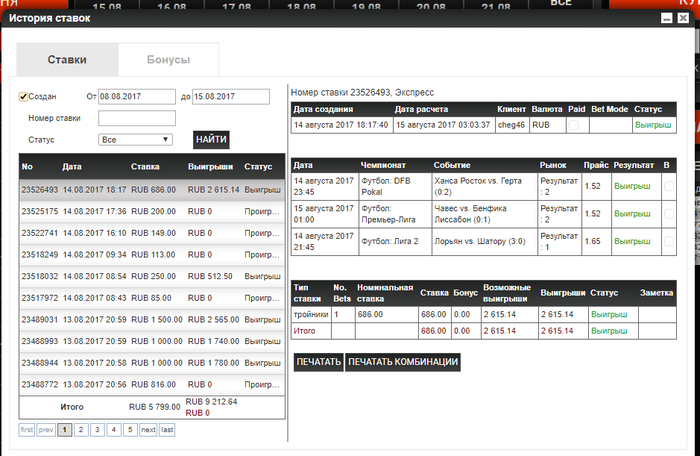The width and height of the screenshot is (700, 456).
Task: Select bet row 23526493
Action: pos(152,190)
